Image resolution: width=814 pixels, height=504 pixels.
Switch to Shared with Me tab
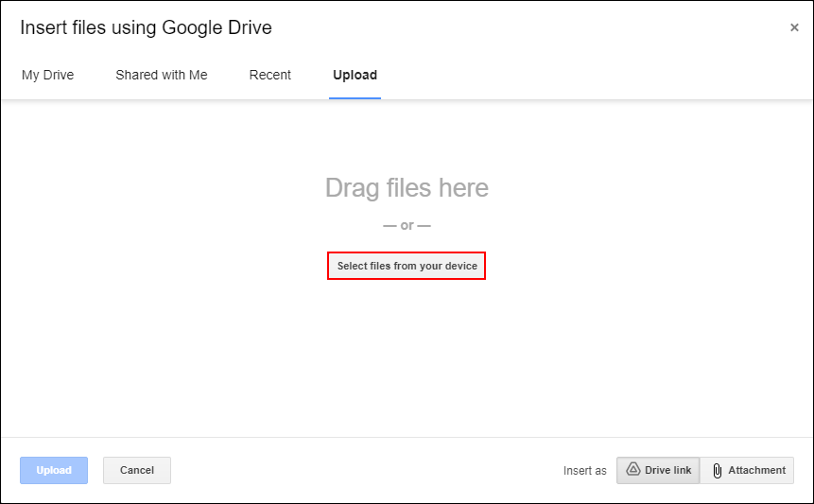click(x=162, y=75)
